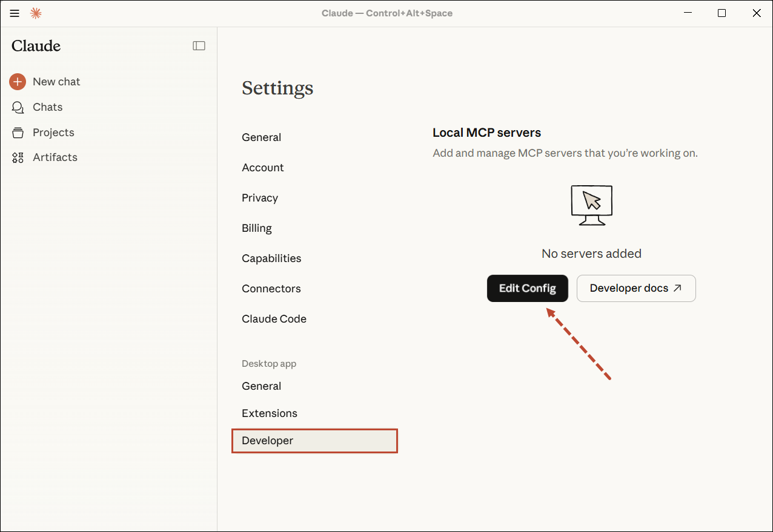
Task: Go to Projects
Action: (x=53, y=133)
